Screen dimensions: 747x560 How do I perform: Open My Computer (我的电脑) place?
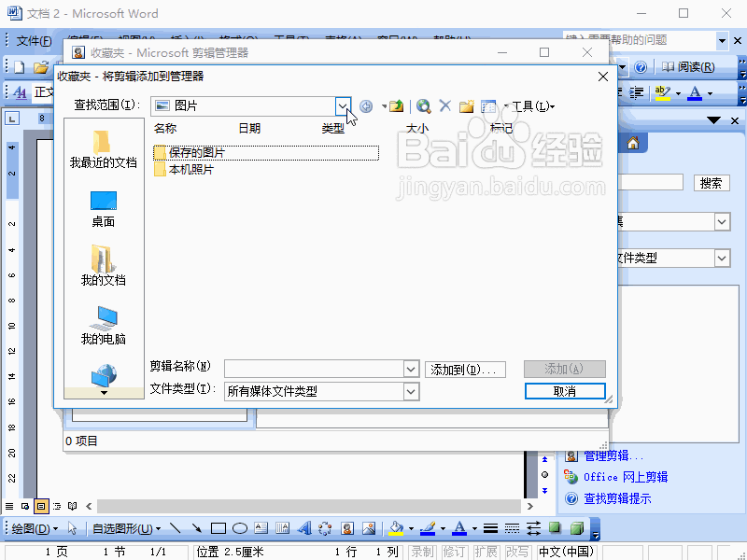[x=104, y=325]
